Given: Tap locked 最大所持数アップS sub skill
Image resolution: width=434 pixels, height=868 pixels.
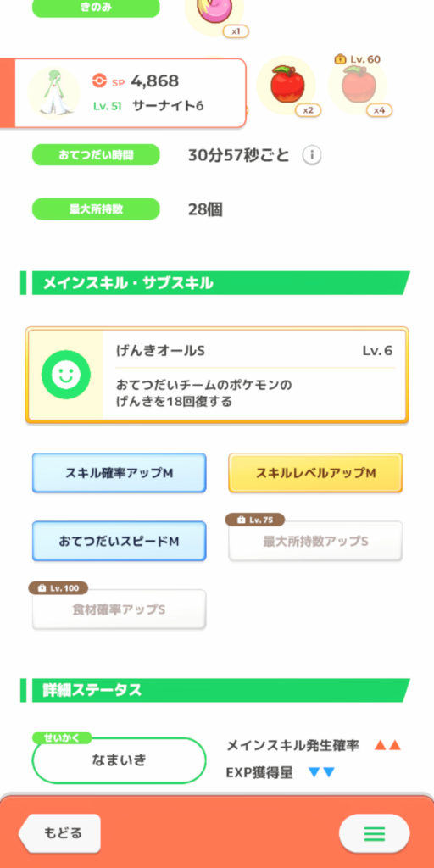Looking at the screenshot, I should click(x=315, y=542).
